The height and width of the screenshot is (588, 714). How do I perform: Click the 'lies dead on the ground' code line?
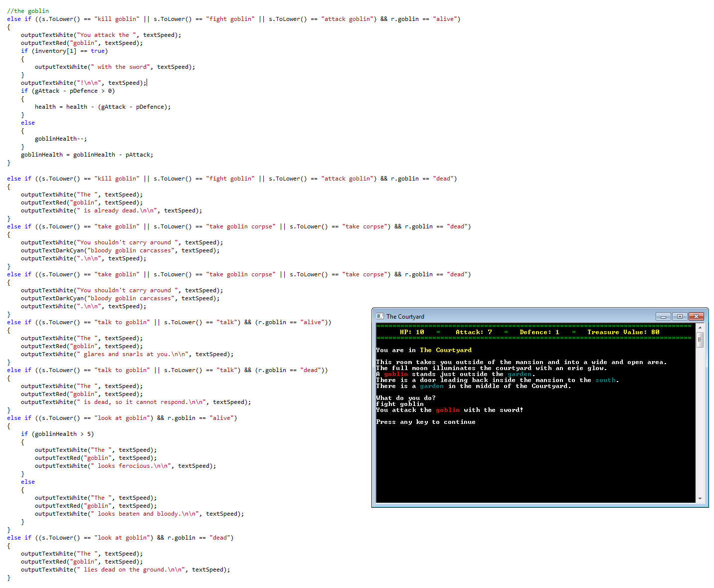point(125,570)
